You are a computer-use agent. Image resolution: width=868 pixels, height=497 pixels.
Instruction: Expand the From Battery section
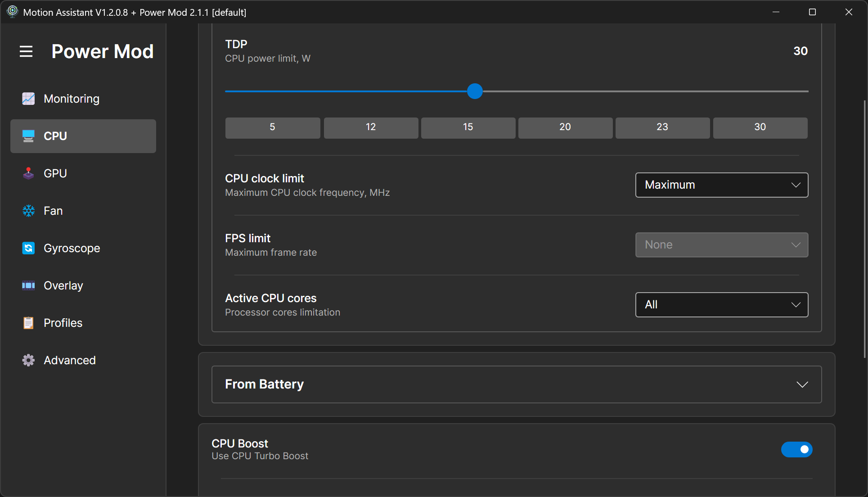(516, 384)
